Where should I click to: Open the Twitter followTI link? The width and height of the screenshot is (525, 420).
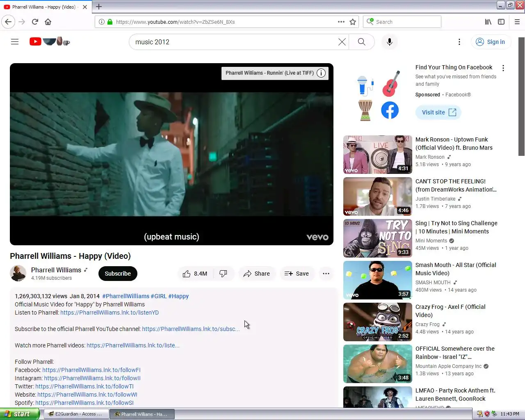click(x=84, y=386)
